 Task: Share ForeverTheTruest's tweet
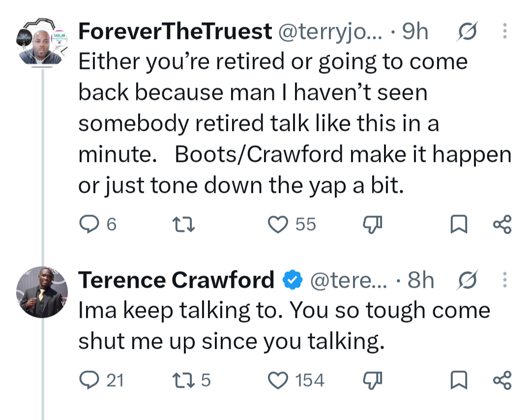(x=502, y=224)
